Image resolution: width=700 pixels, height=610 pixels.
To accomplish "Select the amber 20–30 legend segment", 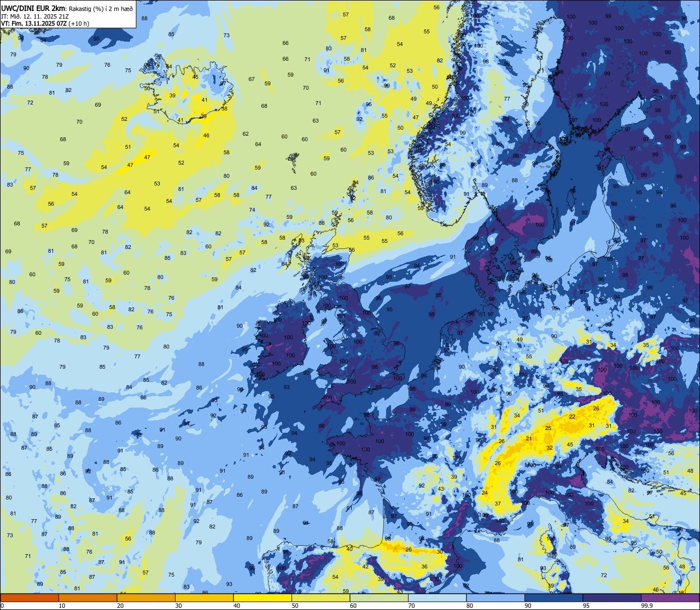I will point(146,597).
